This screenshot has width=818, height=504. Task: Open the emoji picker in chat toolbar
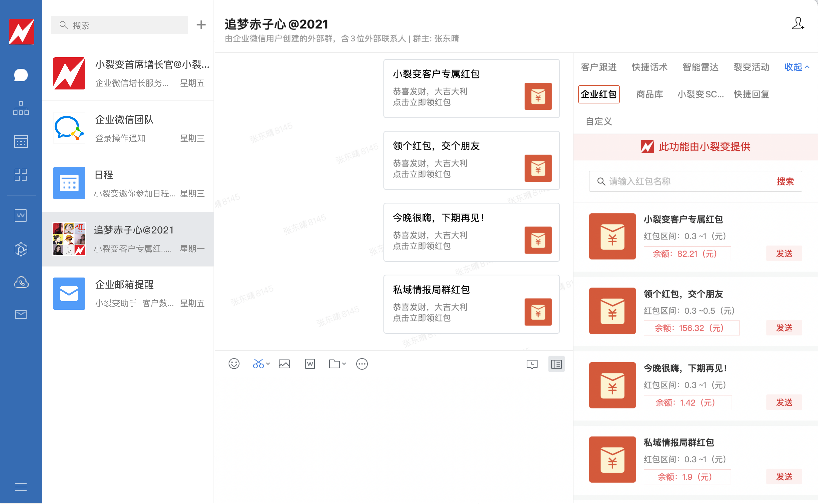pyautogui.click(x=234, y=364)
